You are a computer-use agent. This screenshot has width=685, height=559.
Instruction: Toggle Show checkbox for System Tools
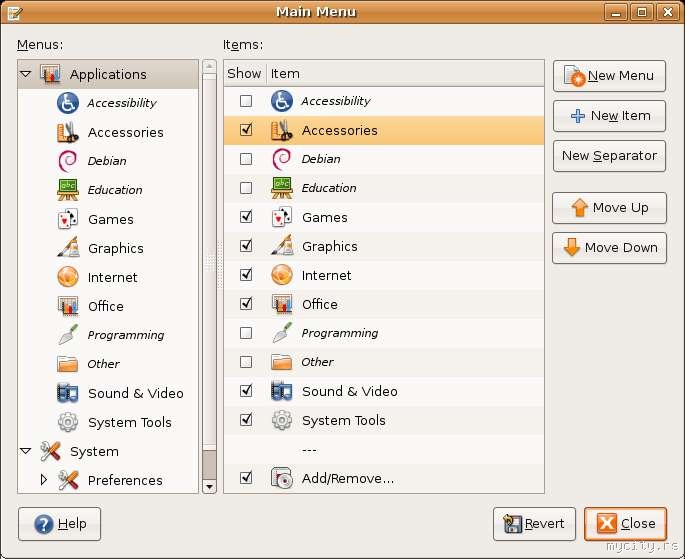coord(246,420)
